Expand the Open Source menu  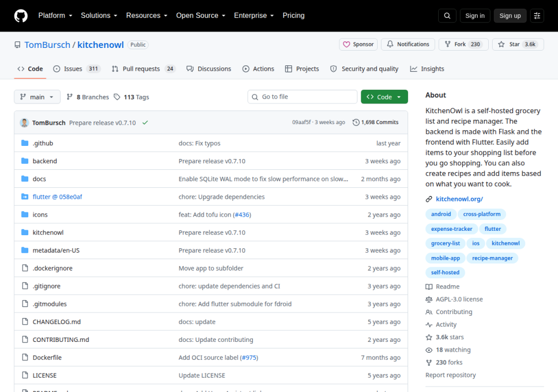point(201,16)
